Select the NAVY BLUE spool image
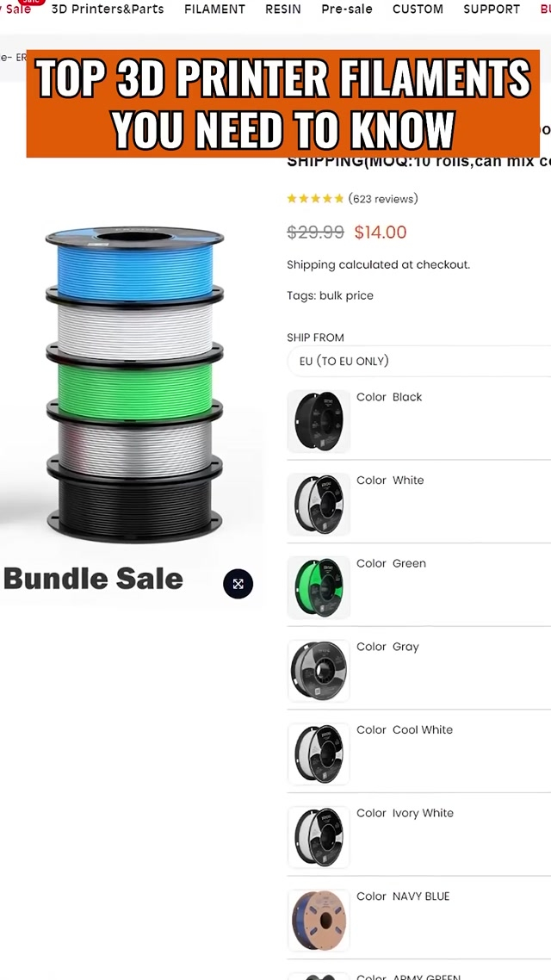The image size is (551, 980). click(319, 920)
